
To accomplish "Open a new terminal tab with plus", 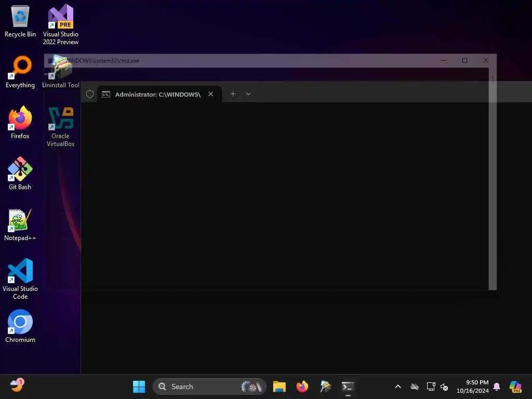I will pos(233,94).
